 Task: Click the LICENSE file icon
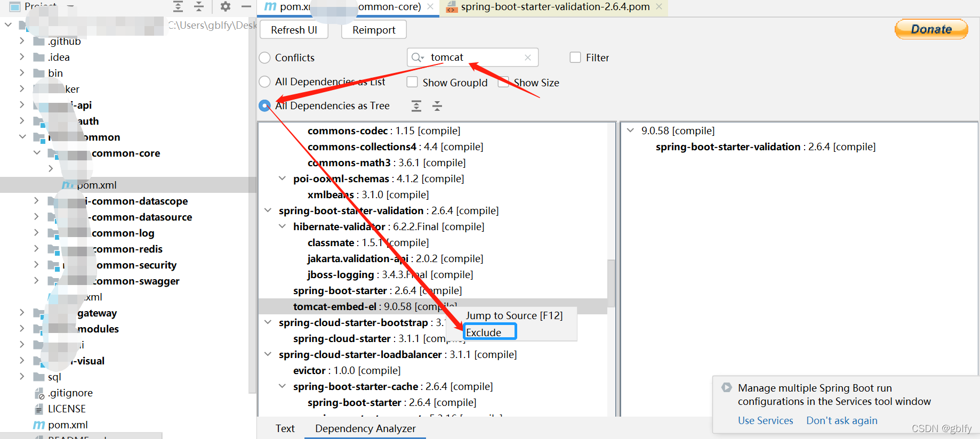[39, 409]
